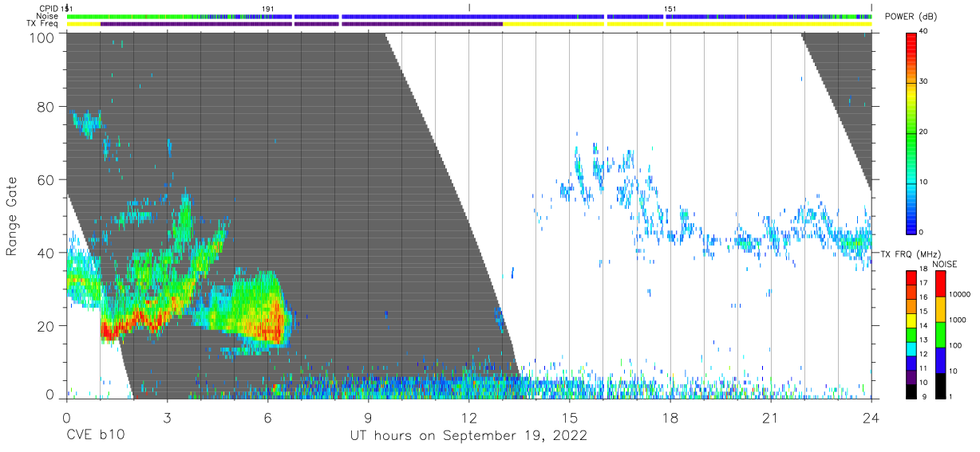Image resolution: width=980 pixels, height=452 pixels.
Task: Click the x-axis tick label '15'
Action: [x=569, y=418]
